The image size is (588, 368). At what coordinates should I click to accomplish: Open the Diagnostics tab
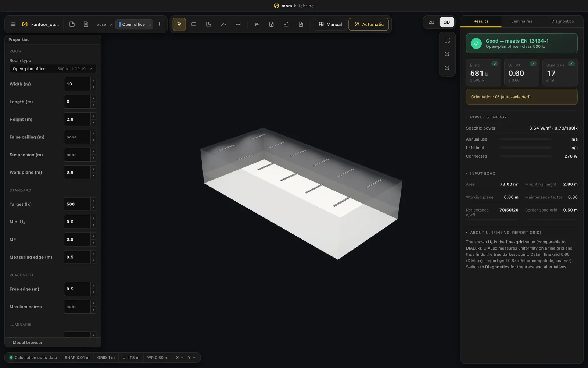(x=562, y=21)
